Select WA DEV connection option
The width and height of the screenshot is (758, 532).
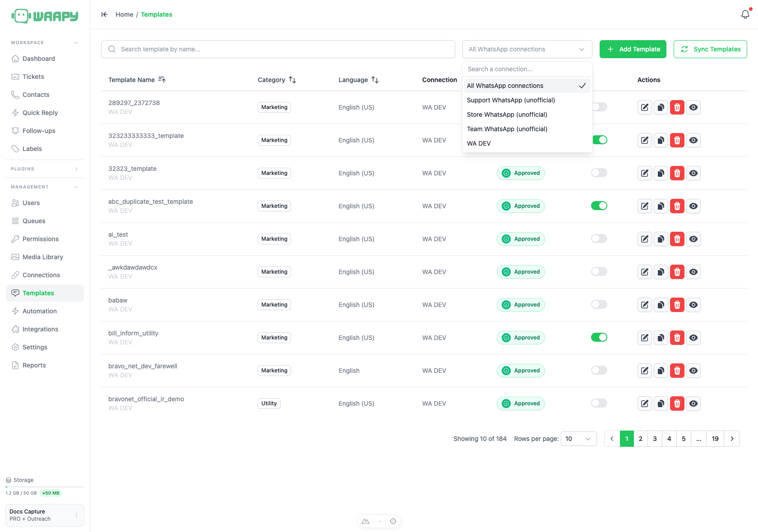tap(527, 143)
